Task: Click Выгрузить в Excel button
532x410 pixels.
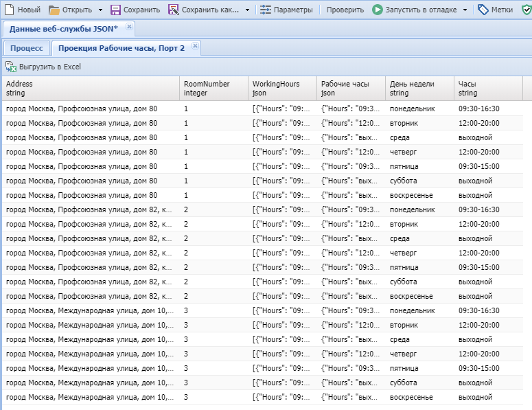Action: coord(43,67)
